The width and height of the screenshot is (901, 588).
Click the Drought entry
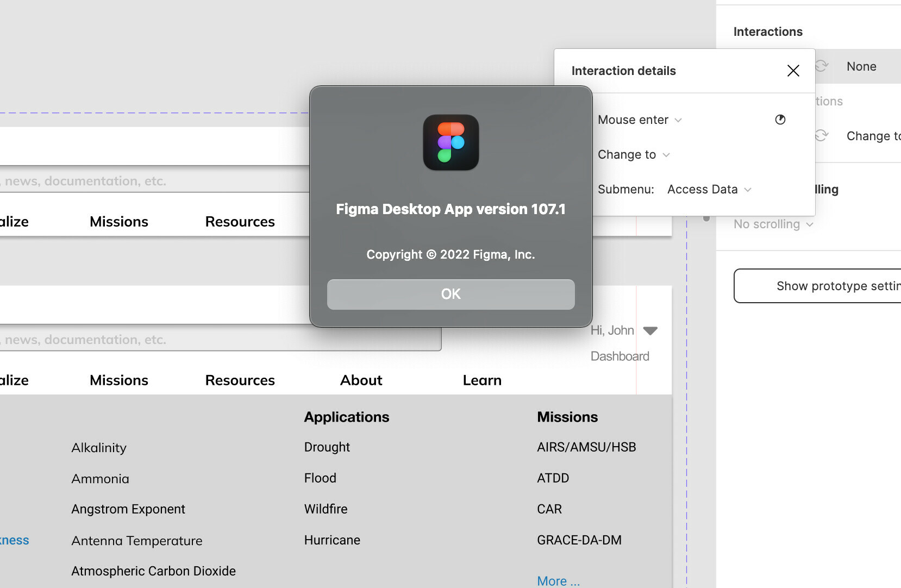[x=327, y=447]
